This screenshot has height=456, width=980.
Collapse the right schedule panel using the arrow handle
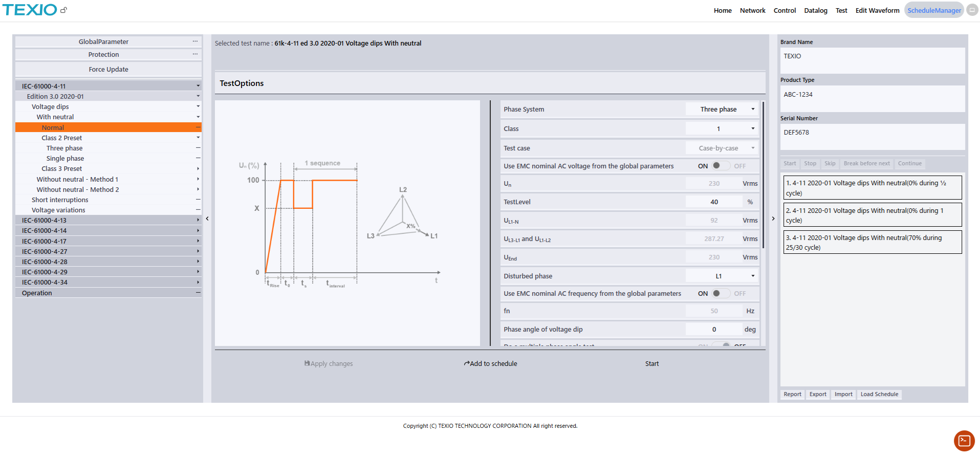point(773,219)
